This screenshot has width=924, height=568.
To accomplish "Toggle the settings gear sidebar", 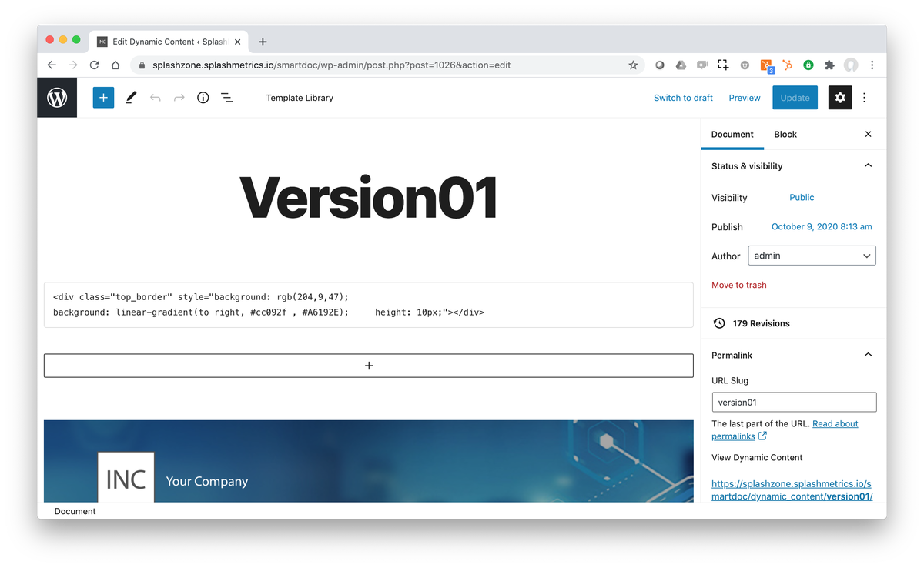I will click(x=840, y=98).
